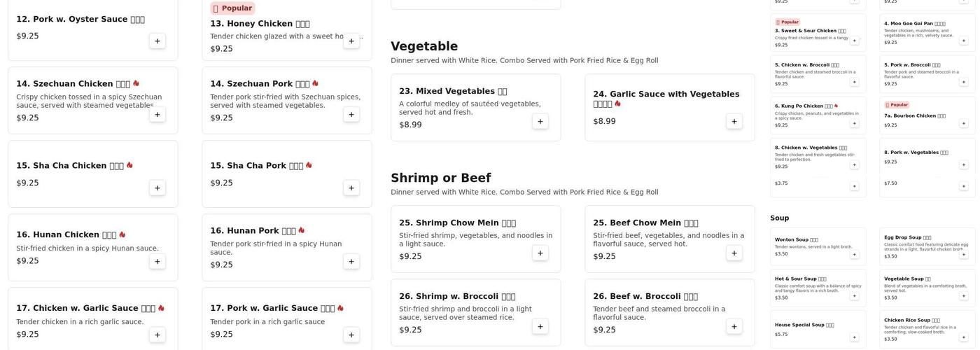This screenshot has width=980, height=350.
Task: Add Garlic Sauce with Vegetables to cart
Action: coord(734,121)
